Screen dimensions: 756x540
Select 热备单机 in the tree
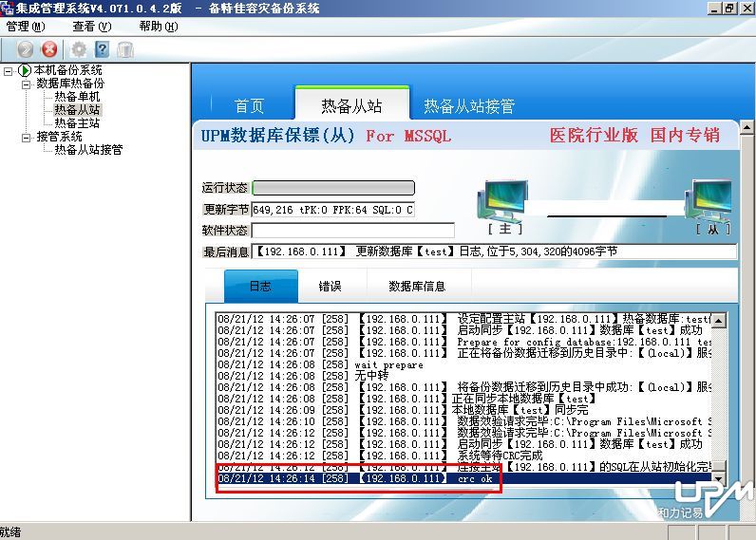[x=77, y=97]
